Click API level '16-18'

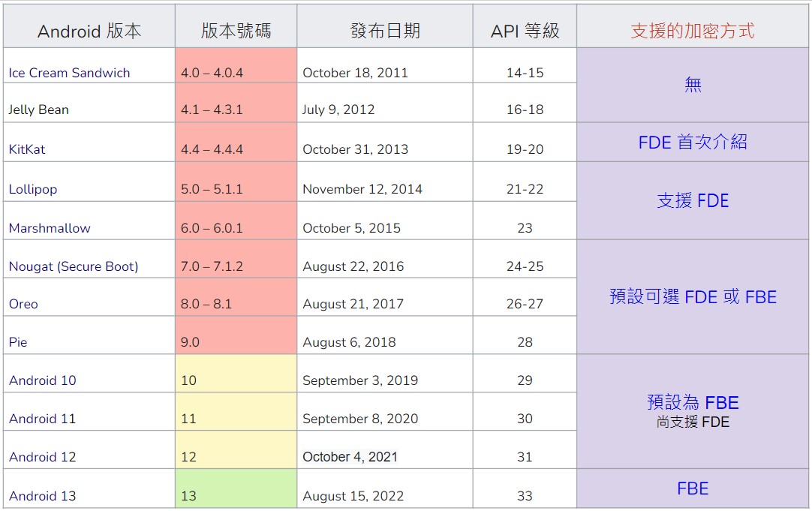click(525, 110)
